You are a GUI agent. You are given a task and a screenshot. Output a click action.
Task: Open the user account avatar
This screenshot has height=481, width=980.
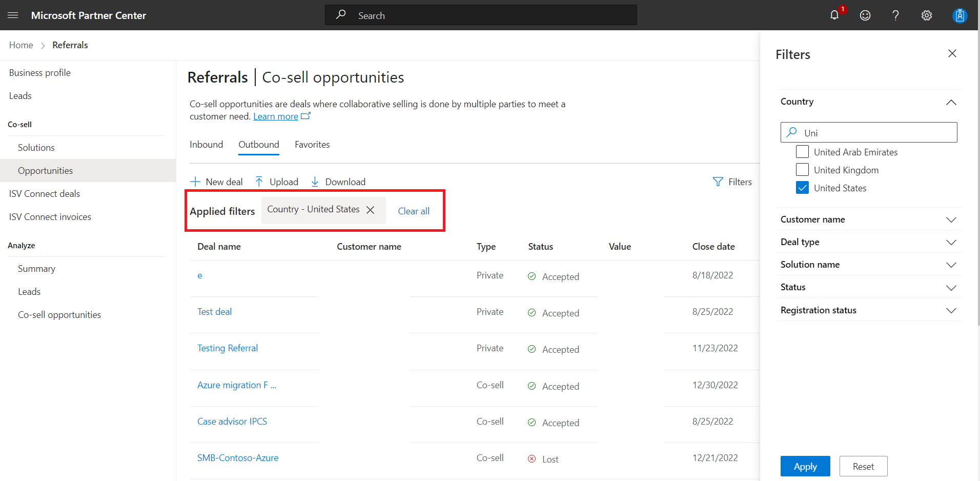pos(959,15)
